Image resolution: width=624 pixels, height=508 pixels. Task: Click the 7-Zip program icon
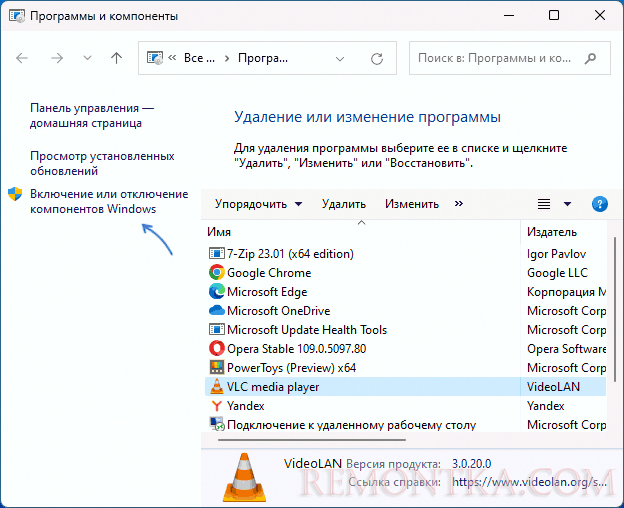pos(216,253)
